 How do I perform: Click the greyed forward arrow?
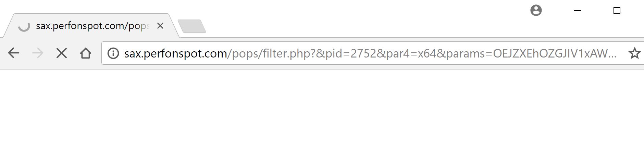point(38,53)
